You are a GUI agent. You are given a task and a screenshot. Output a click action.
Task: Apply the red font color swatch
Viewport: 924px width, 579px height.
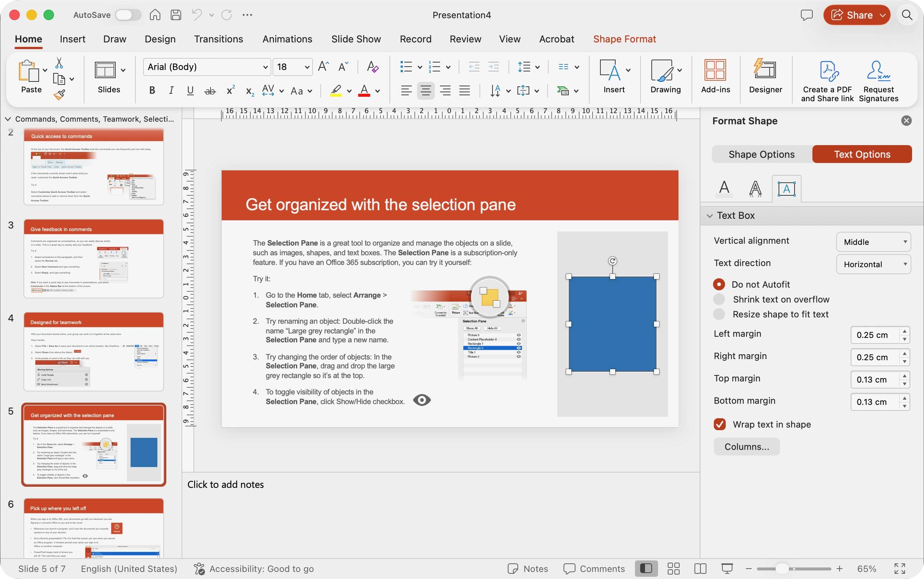364,91
